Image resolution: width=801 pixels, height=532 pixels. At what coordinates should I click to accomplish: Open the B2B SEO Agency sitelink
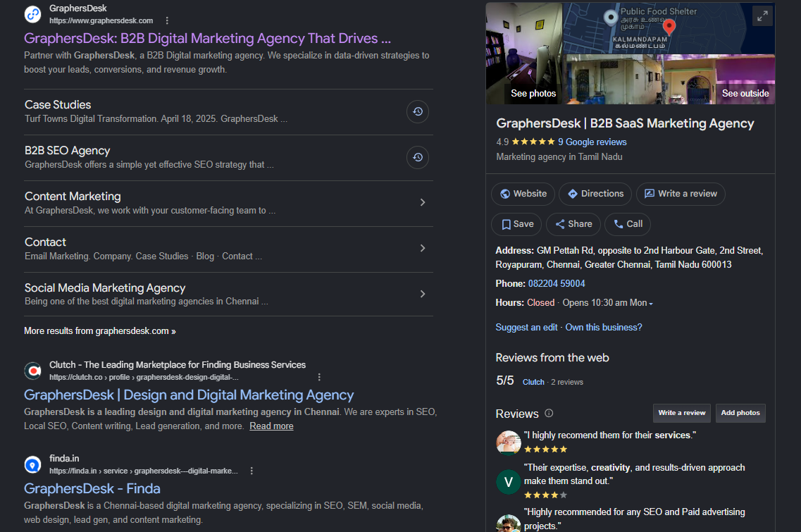[x=68, y=151]
